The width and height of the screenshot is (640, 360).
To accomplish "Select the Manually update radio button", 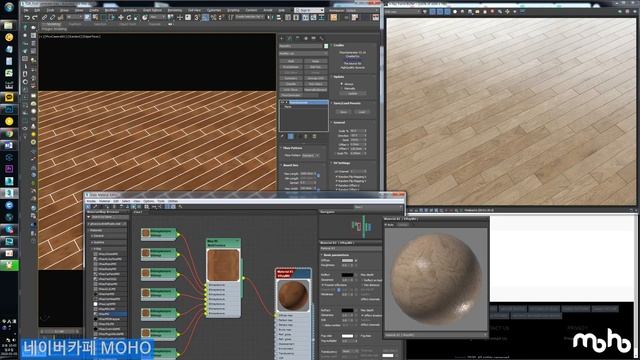I will (342, 88).
